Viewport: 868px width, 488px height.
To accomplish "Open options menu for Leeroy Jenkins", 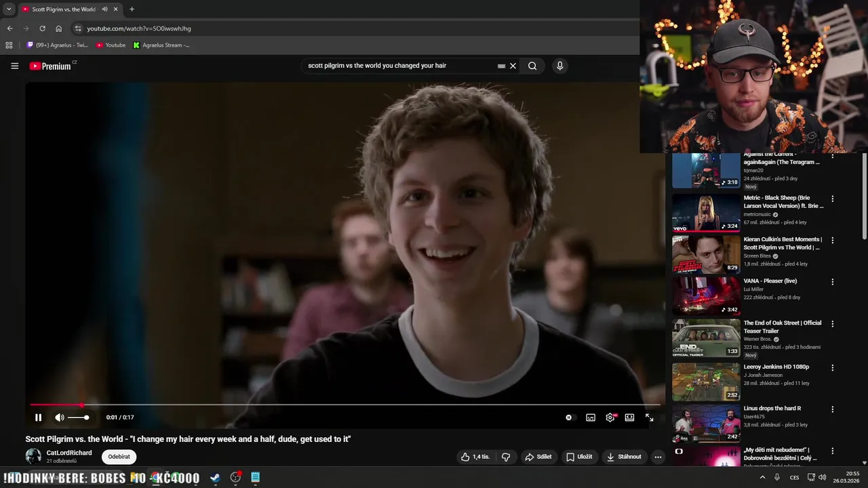I will pos(832,368).
